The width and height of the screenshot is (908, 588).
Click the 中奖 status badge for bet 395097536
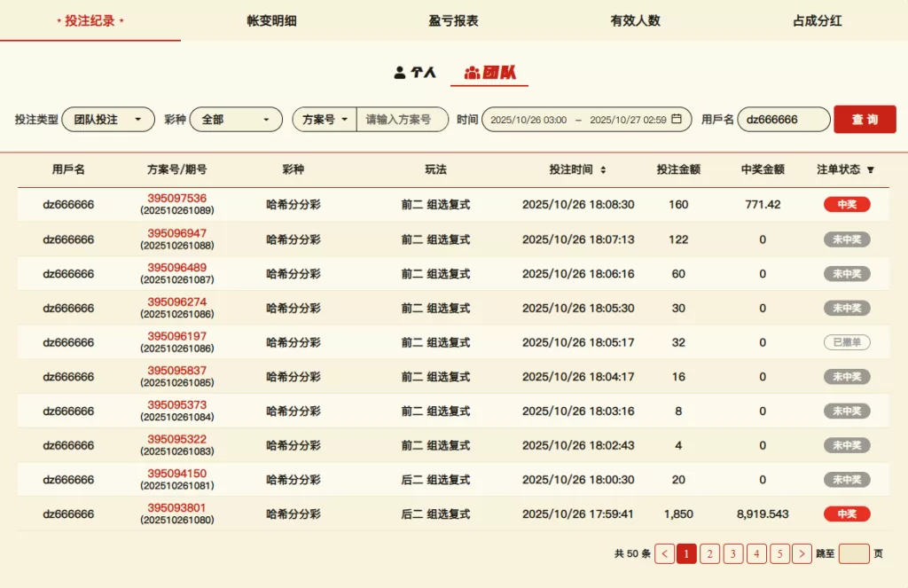tap(846, 205)
